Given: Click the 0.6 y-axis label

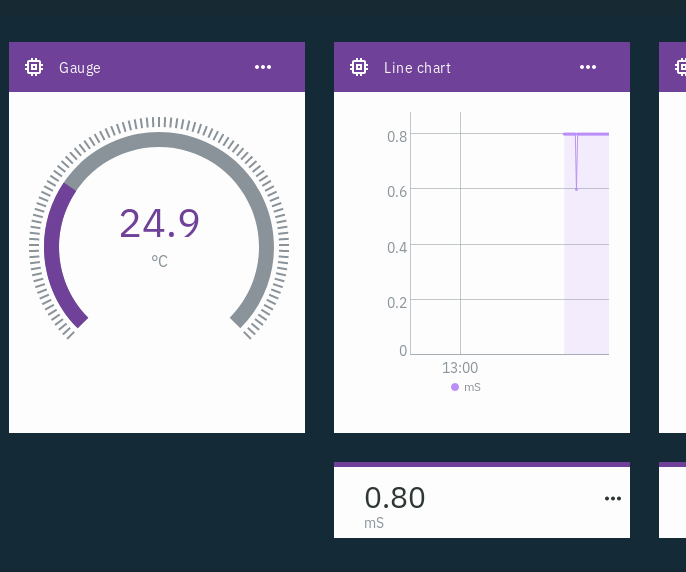Looking at the screenshot, I should pyautogui.click(x=397, y=192).
